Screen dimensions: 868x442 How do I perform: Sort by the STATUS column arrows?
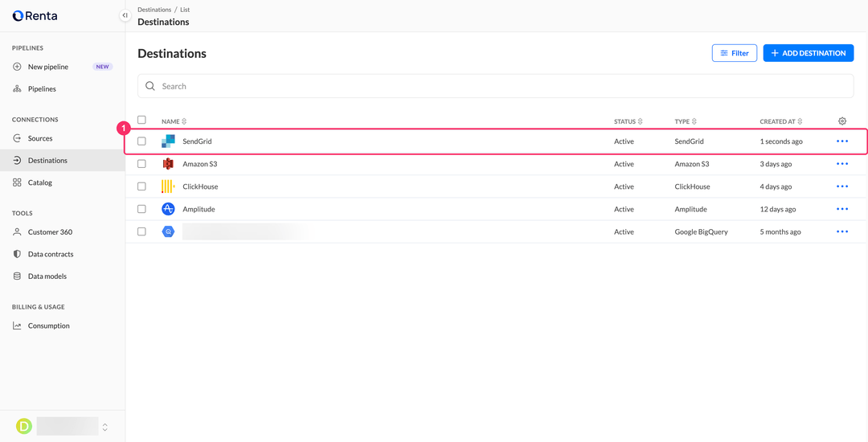click(x=640, y=121)
